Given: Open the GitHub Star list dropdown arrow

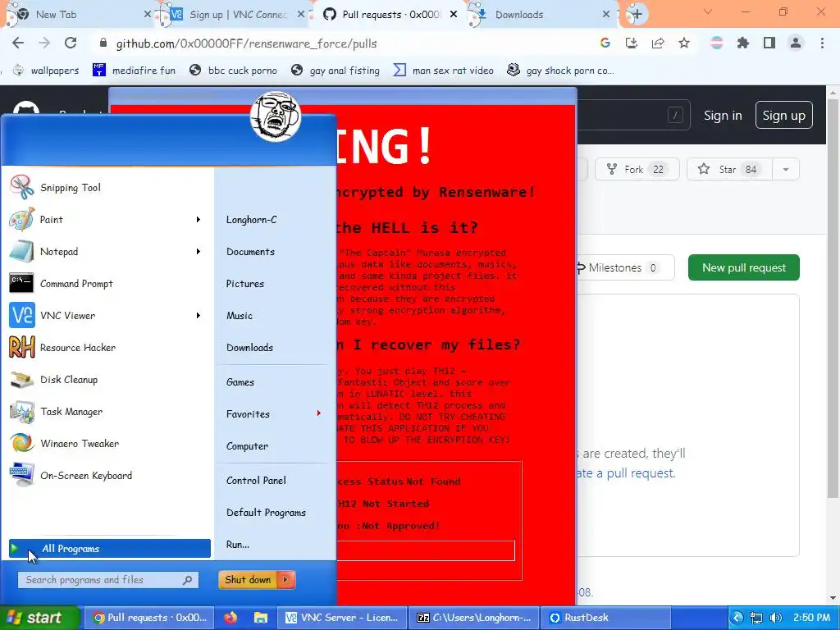Looking at the screenshot, I should coord(785,169).
